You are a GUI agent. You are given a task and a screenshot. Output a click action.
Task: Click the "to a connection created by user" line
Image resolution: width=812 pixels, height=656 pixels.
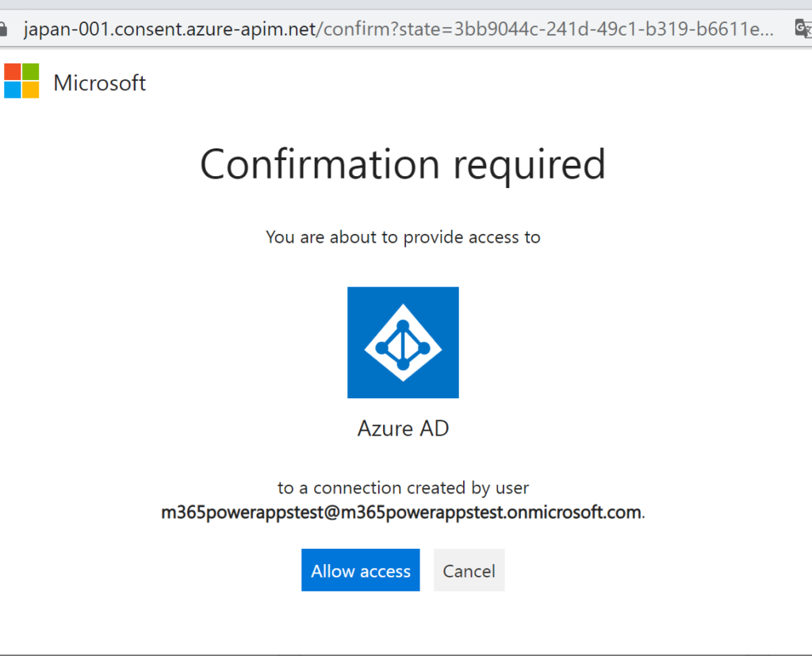pos(403,487)
